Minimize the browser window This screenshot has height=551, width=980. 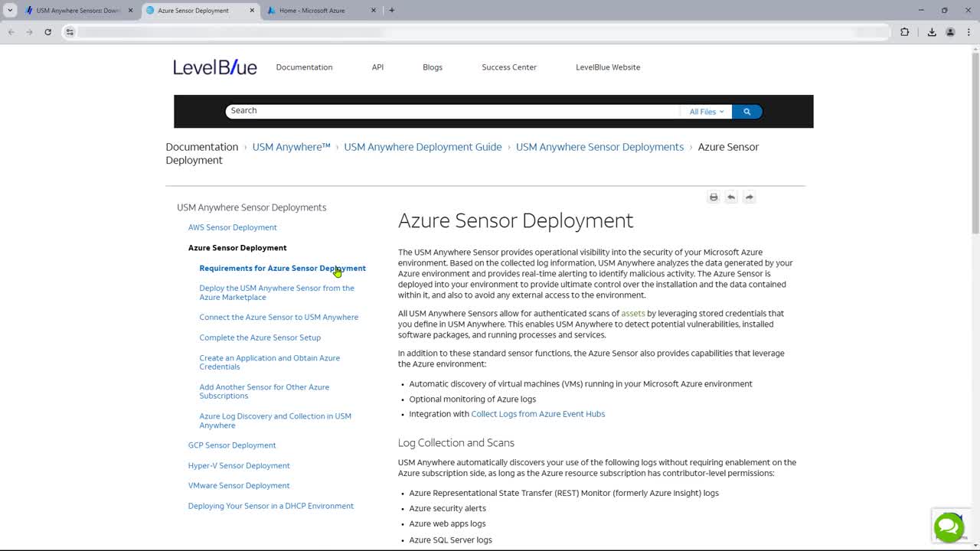pyautogui.click(x=921, y=10)
